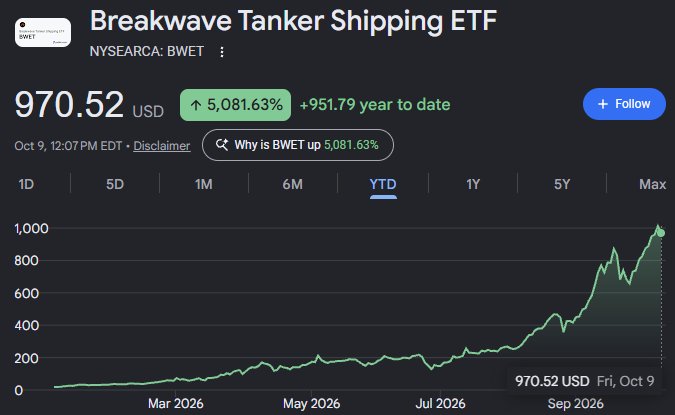Switch chart to 5D range
This screenshot has width=675, height=415.
(115, 184)
